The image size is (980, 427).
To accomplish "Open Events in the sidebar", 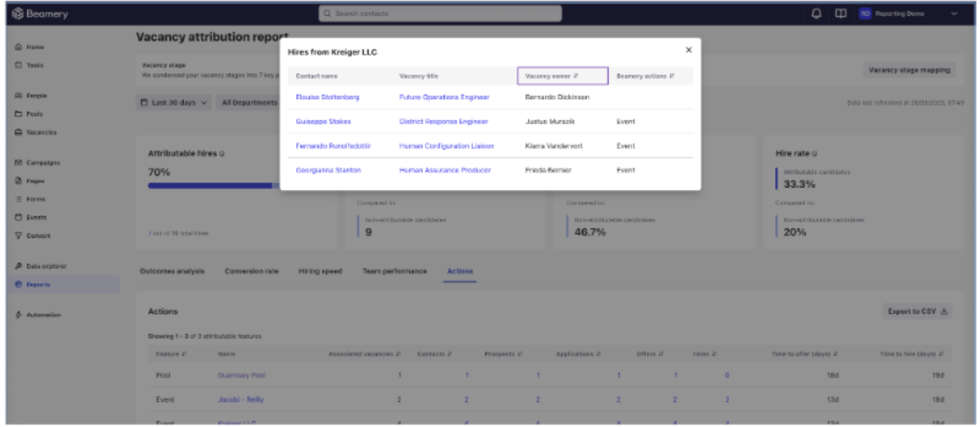I will tap(30, 217).
